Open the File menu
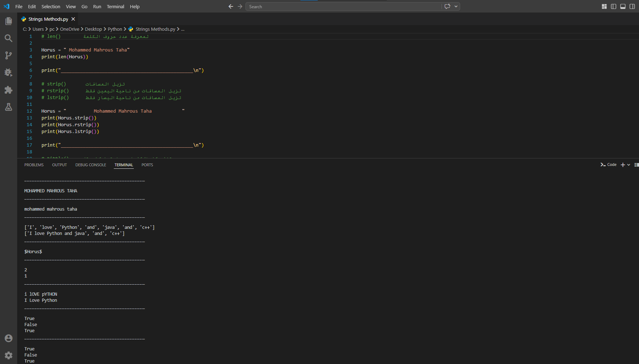Screen dimensions: 639x364 click(19, 6)
